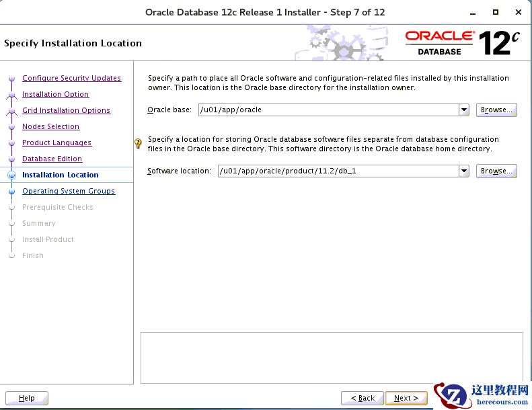Close the Oracle installer window
Image resolution: width=532 pixels, height=410 pixels.
pos(518,12)
